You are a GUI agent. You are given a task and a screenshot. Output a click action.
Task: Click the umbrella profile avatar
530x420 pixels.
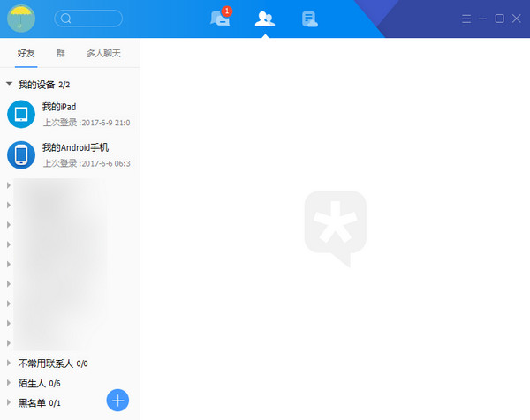pyautogui.click(x=21, y=18)
